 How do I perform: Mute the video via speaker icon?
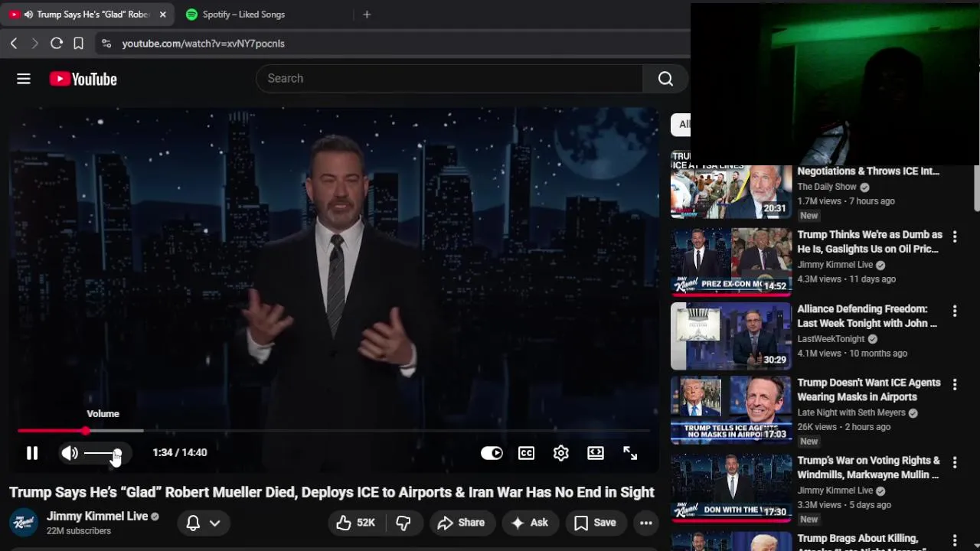(70, 453)
